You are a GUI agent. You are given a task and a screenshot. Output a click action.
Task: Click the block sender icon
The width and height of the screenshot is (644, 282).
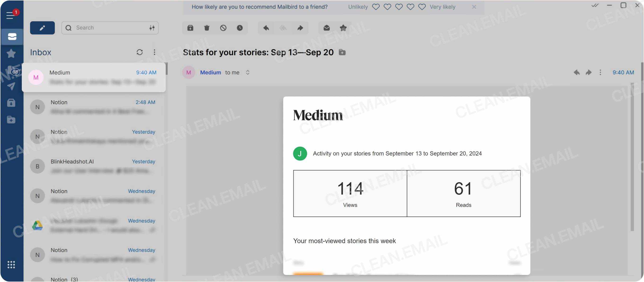click(x=224, y=27)
